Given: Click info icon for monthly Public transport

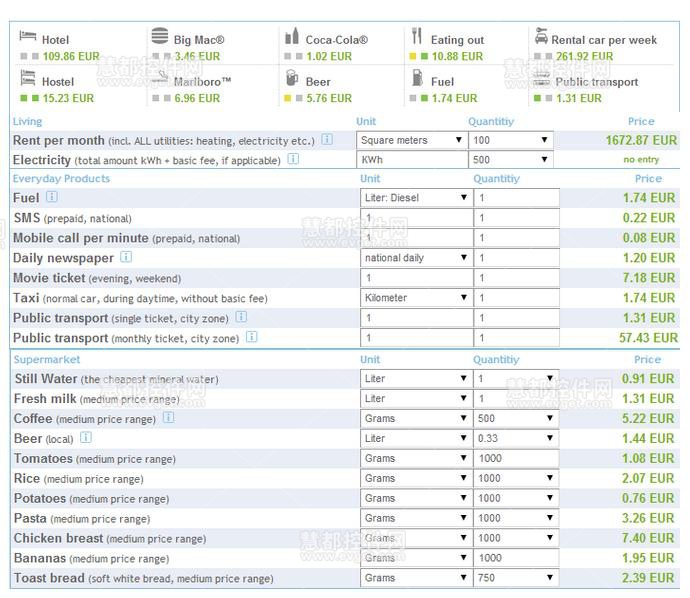Looking at the screenshot, I should (252, 338).
